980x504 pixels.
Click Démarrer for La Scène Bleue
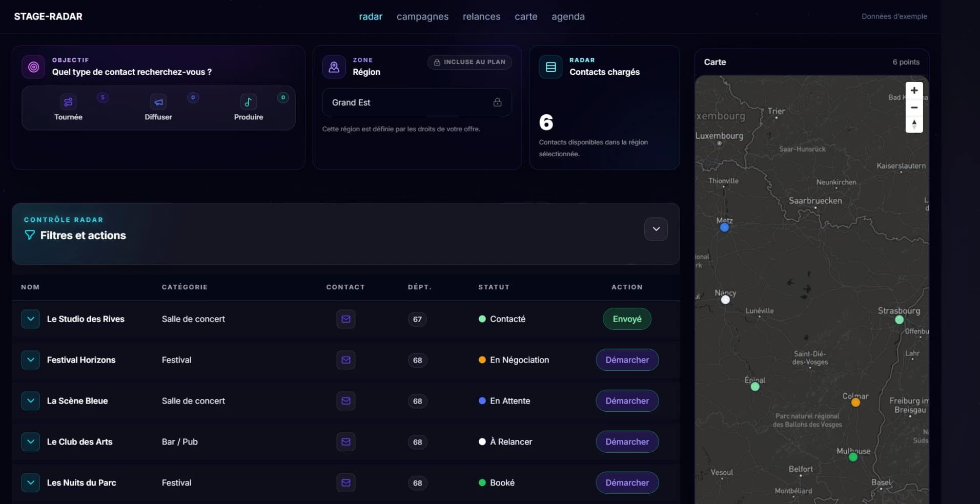point(627,401)
